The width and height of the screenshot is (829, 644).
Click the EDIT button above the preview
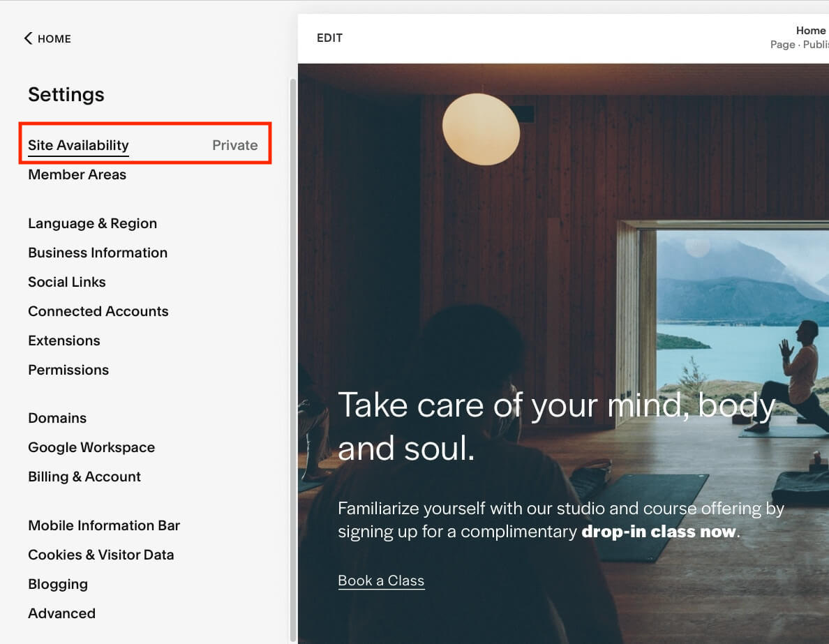(x=329, y=38)
